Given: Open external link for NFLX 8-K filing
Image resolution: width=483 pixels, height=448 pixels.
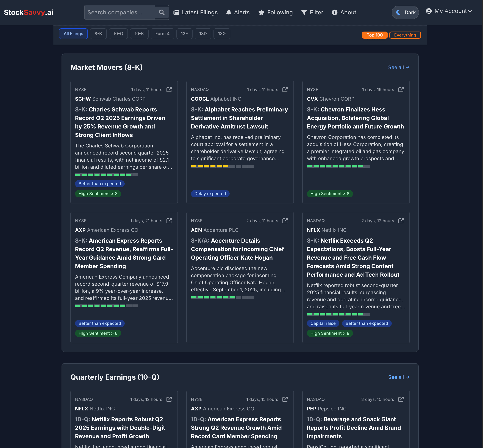Looking at the screenshot, I should pyautogui.click(x=401, y=221).
